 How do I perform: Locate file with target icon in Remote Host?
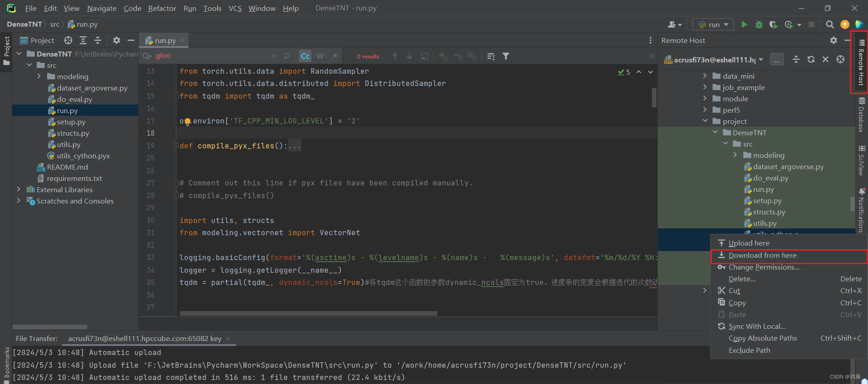pyautogui.click(x=840, y=59)
